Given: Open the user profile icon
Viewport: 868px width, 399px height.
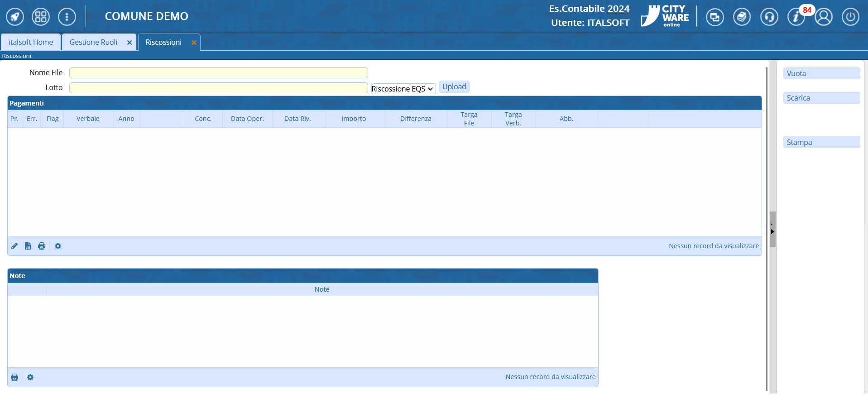Looking at the screenshot, I should 824,17.
